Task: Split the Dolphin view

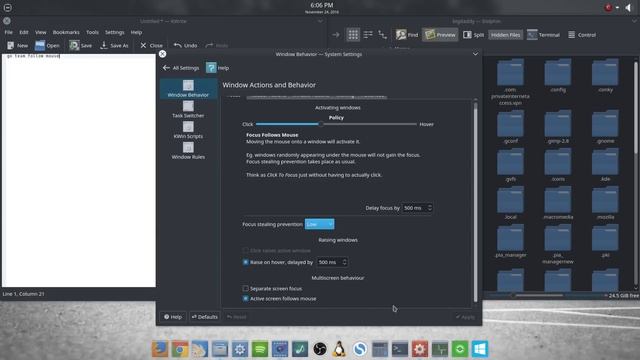Action: click(x=473, y=35)
